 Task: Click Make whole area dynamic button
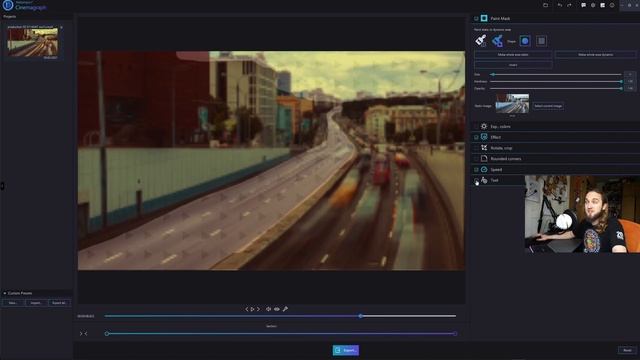click(596, 54)
